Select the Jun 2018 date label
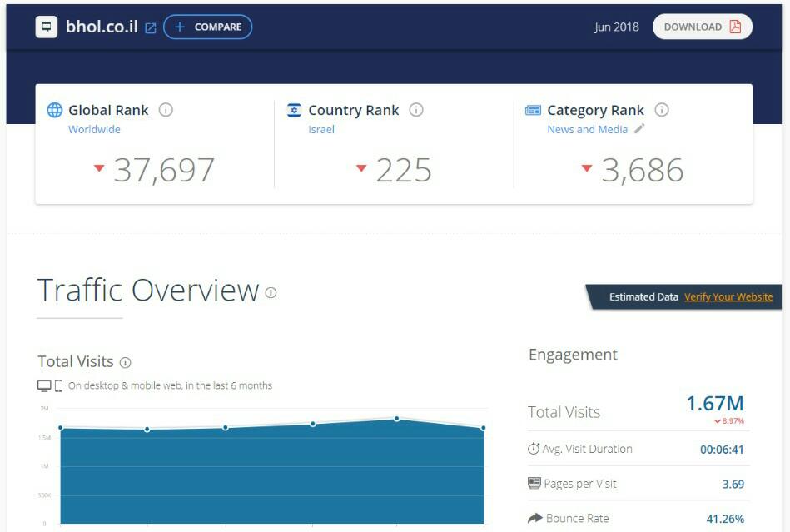Screen dimensions: 790x532 tap(616, 27)
